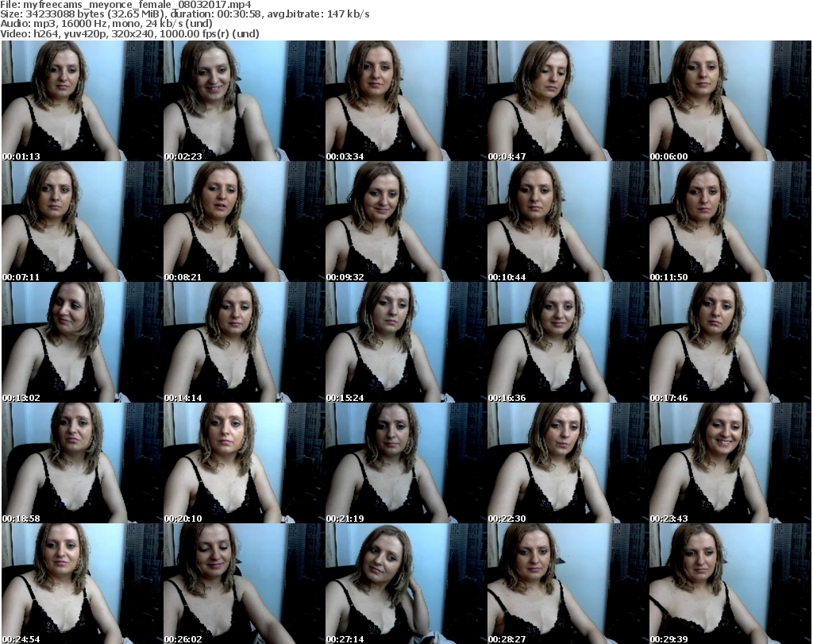
Task: Pick the frame stamped 00:21:19
Action: pyautogui.click(x=406, y=462)
